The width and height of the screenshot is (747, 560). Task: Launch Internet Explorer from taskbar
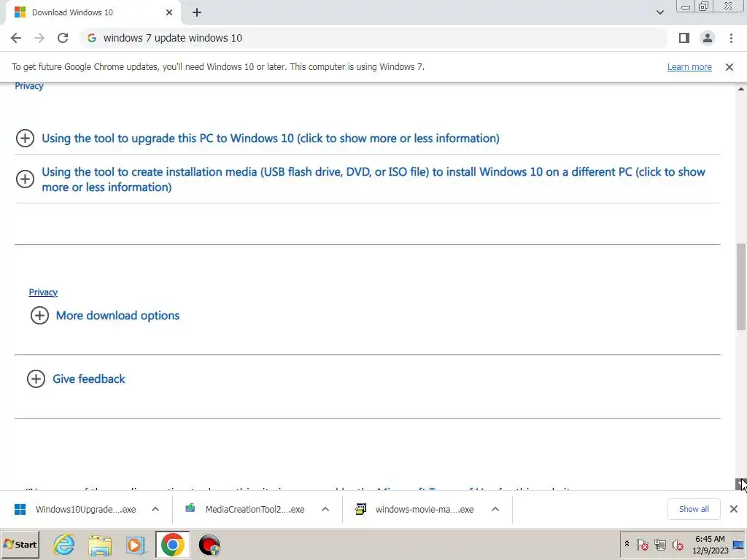[64, 545]
